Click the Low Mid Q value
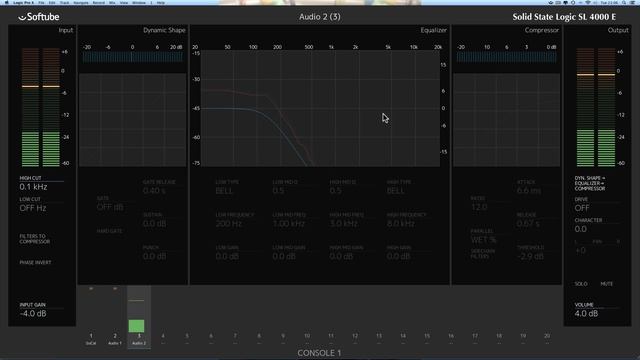The width and height of the screenshot is (640, 360). (278, 191)
